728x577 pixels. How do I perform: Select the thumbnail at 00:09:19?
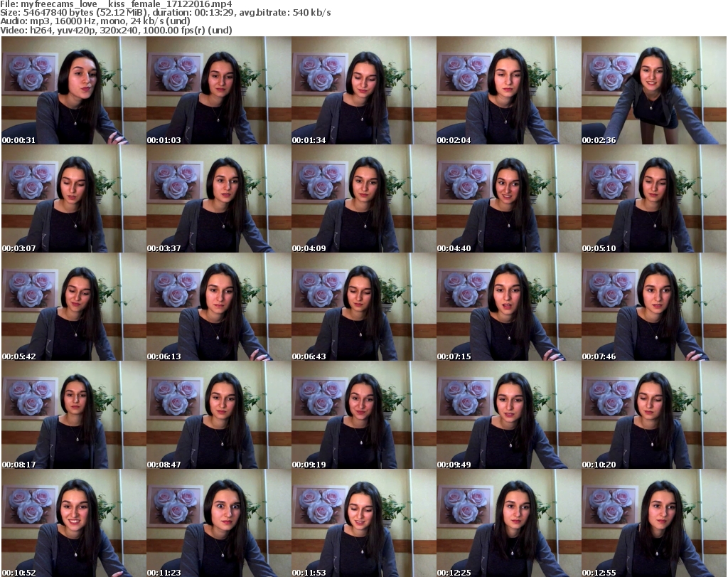[x=363, y=415]
